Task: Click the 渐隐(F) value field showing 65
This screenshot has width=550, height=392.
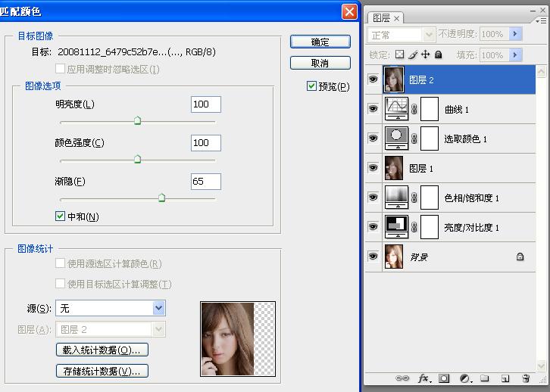Action: 206,182
